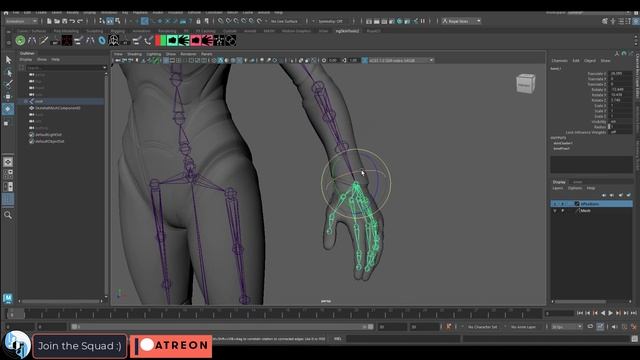Image resolution: width=640 pixels, height=360 pixels.
Task: Click the Outliner search field
Action: tap(64, 68)
